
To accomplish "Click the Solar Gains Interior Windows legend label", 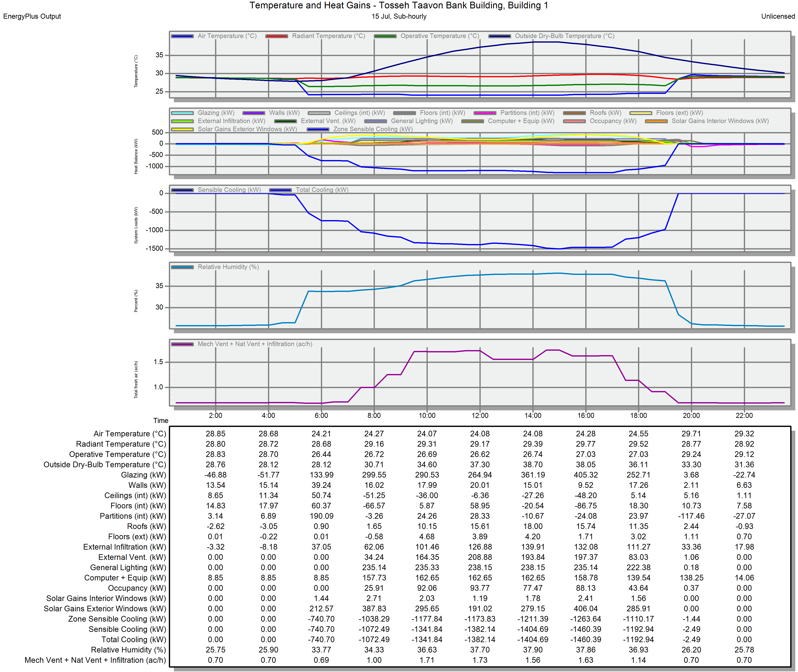I will click(x=720, y=121).
